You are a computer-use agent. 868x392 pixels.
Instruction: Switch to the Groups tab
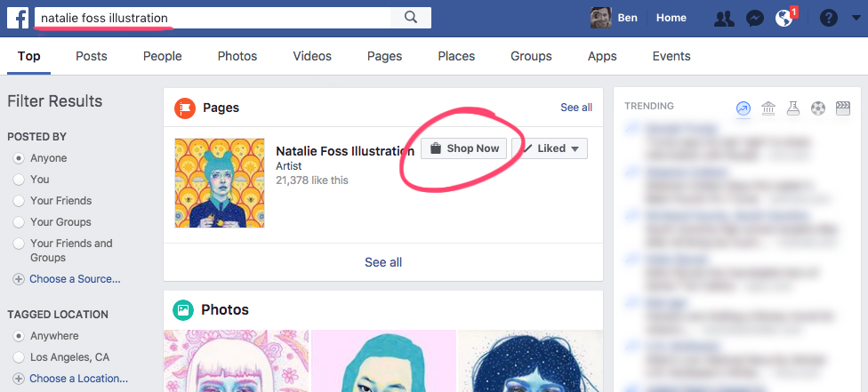tap(532, 57)
